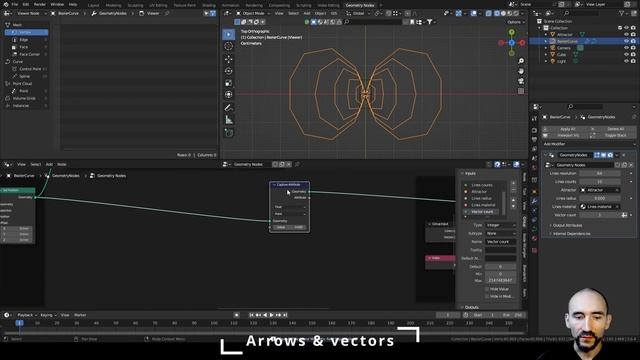Enable Hide Value checkbox
The image size is (640, 360).
click(487, 289)
